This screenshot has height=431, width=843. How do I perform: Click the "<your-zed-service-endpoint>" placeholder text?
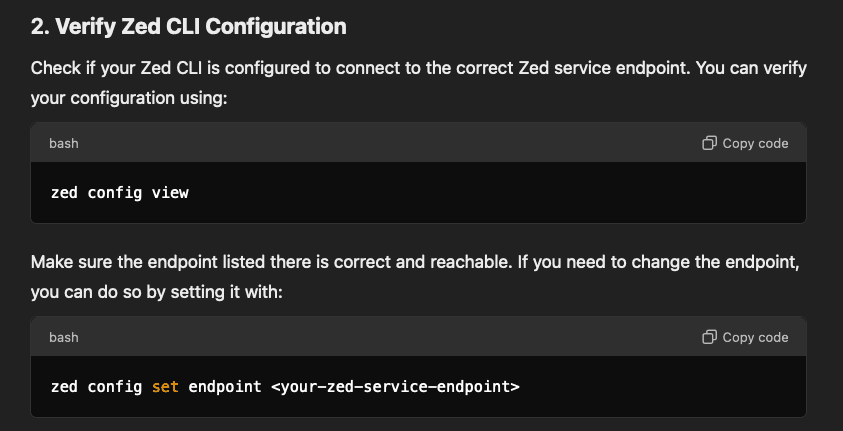(x=395, y=385)
